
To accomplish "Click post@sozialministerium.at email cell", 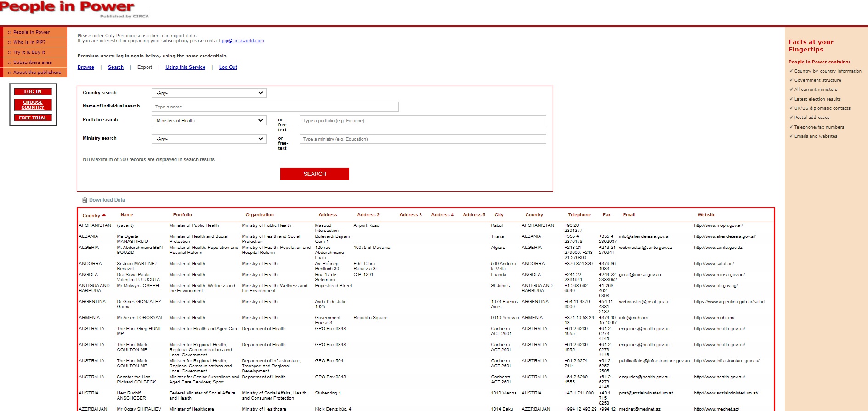I will [646, 393].
